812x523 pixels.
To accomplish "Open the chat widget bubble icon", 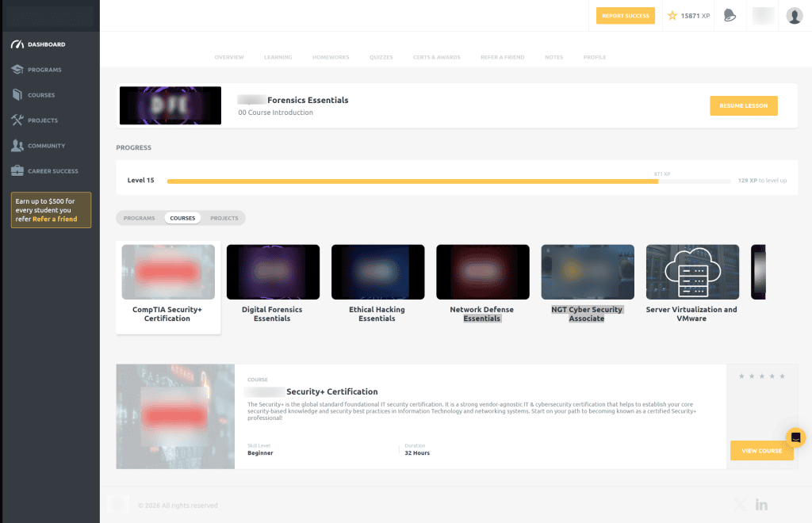I will click(x=796, y=437).
